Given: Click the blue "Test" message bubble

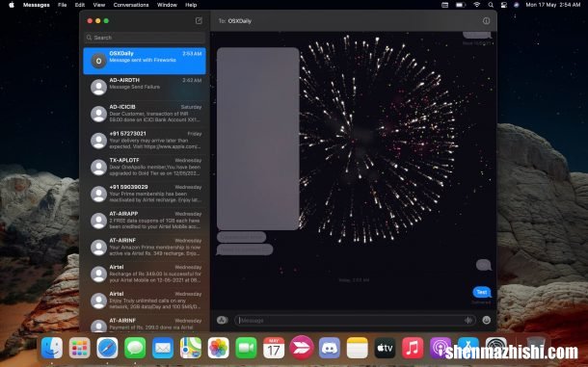Looking at the screenshot, I should pyautogui.click(x=482, y=292).
